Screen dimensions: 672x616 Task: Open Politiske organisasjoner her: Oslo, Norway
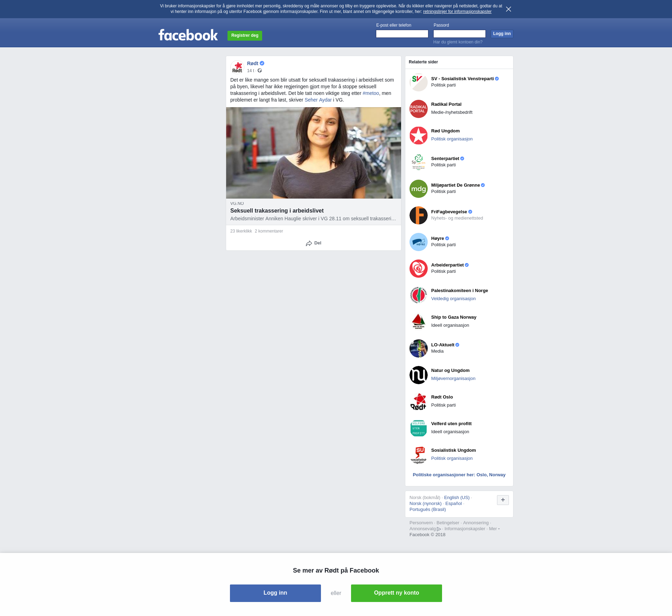click(459, 475)
